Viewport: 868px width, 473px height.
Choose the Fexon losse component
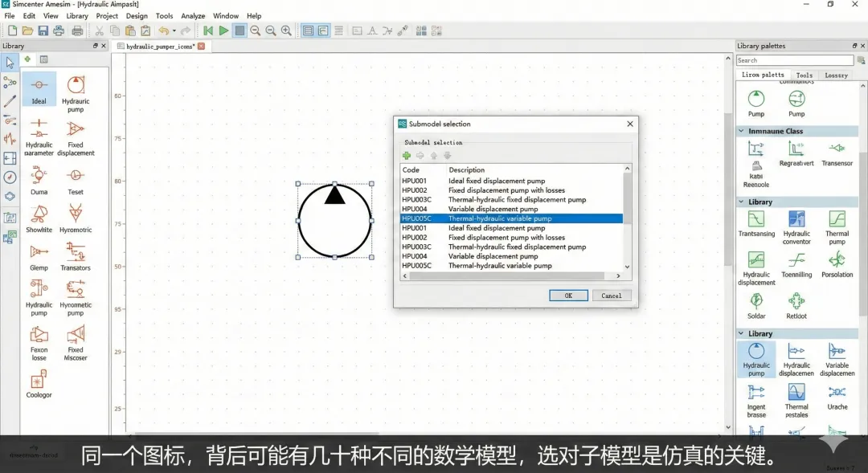(x=39, y=343)
